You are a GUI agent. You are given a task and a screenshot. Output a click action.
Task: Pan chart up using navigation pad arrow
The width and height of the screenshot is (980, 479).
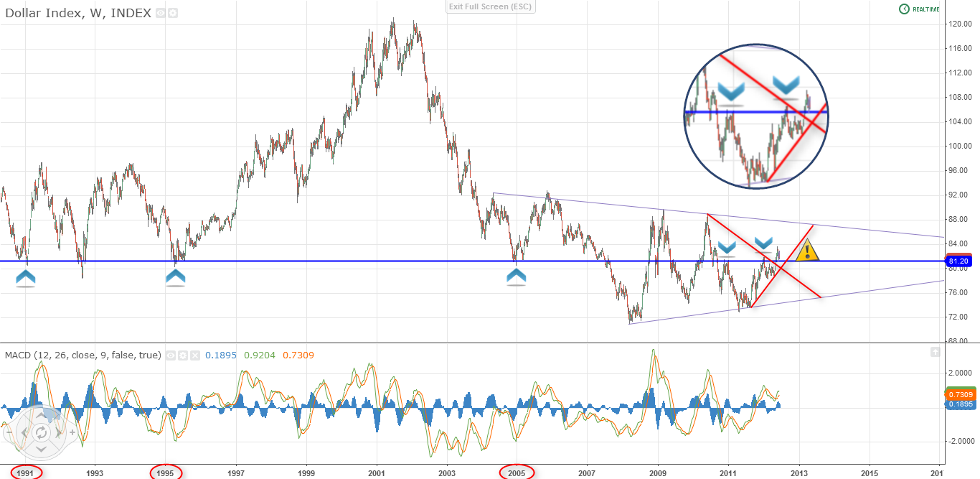click(41, 415)
